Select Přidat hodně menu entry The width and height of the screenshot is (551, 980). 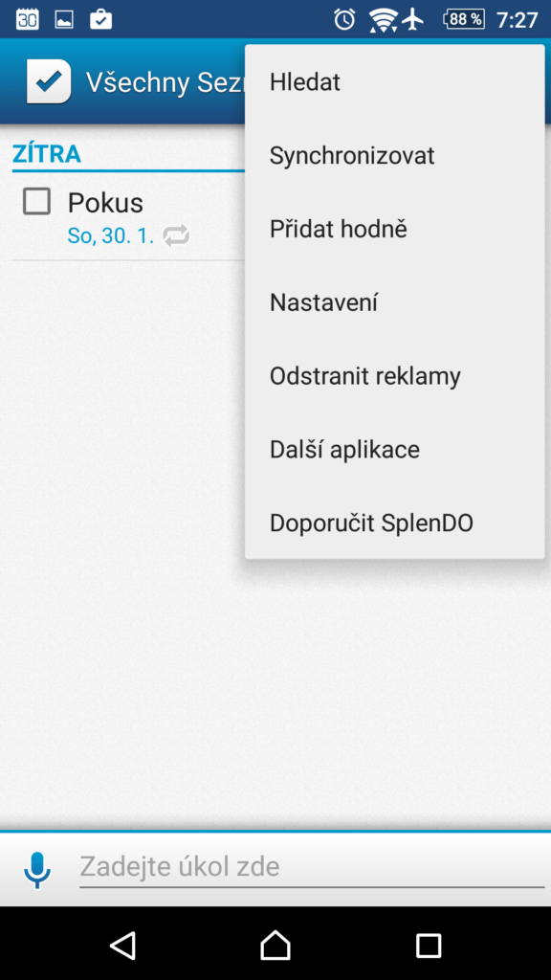tap(395, 230)
